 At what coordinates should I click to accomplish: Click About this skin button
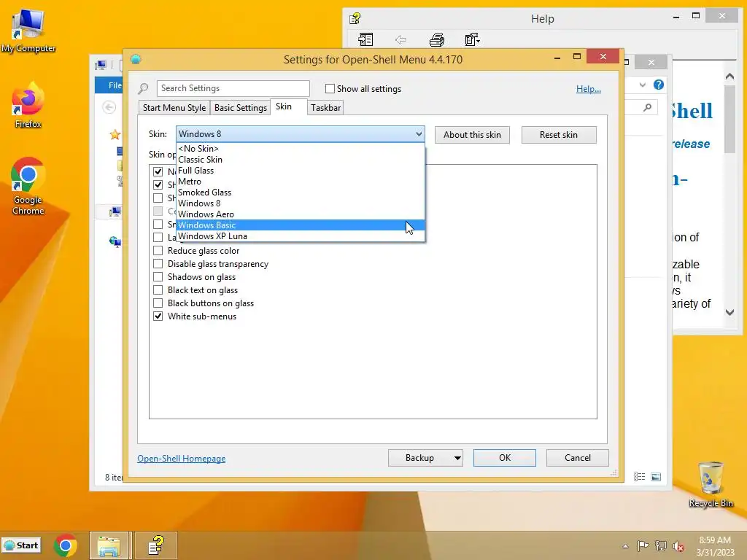coord(472,135)
